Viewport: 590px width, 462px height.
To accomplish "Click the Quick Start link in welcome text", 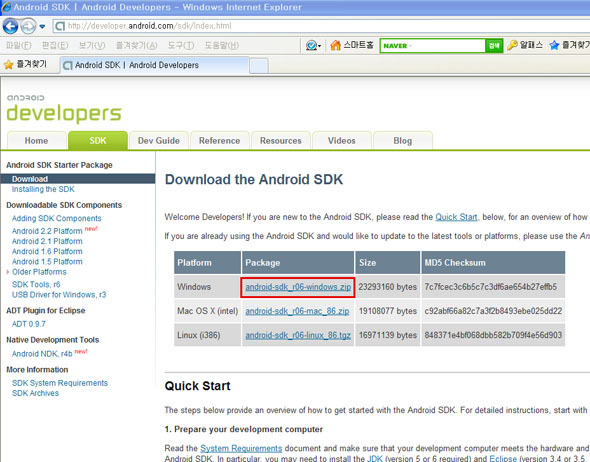I will coord(456,217).
